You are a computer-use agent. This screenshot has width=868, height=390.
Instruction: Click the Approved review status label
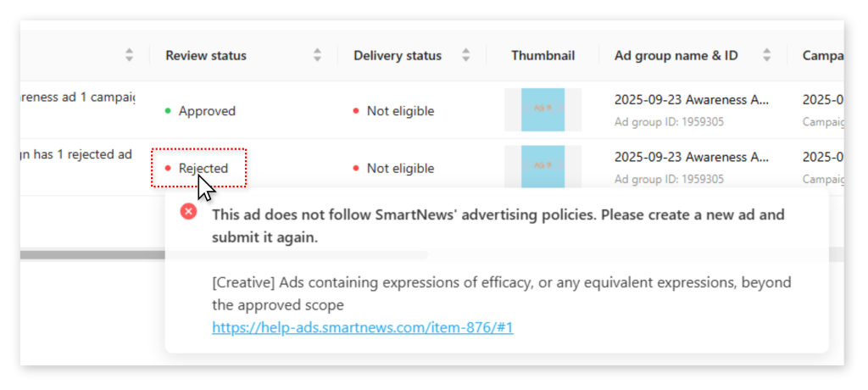coord(207,111)
